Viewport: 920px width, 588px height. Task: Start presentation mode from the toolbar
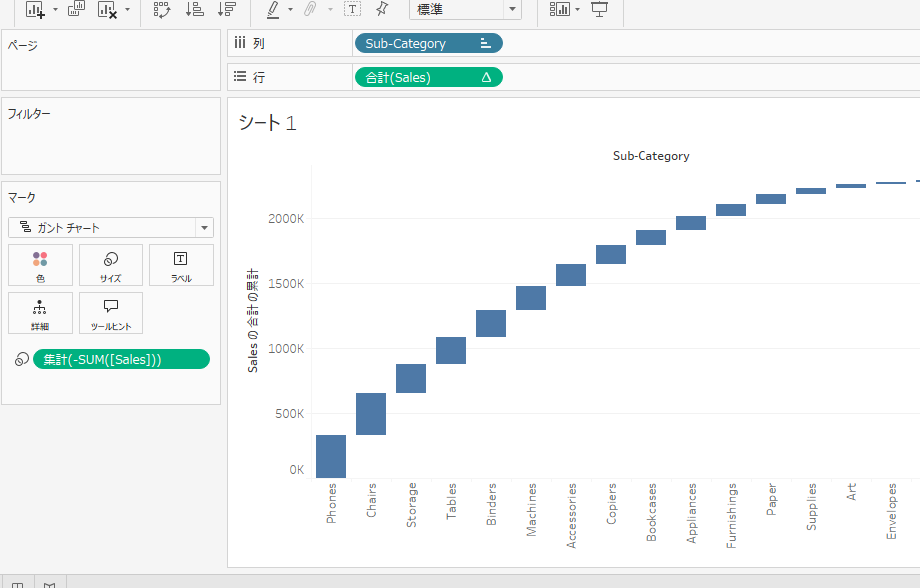pos(599,9)
